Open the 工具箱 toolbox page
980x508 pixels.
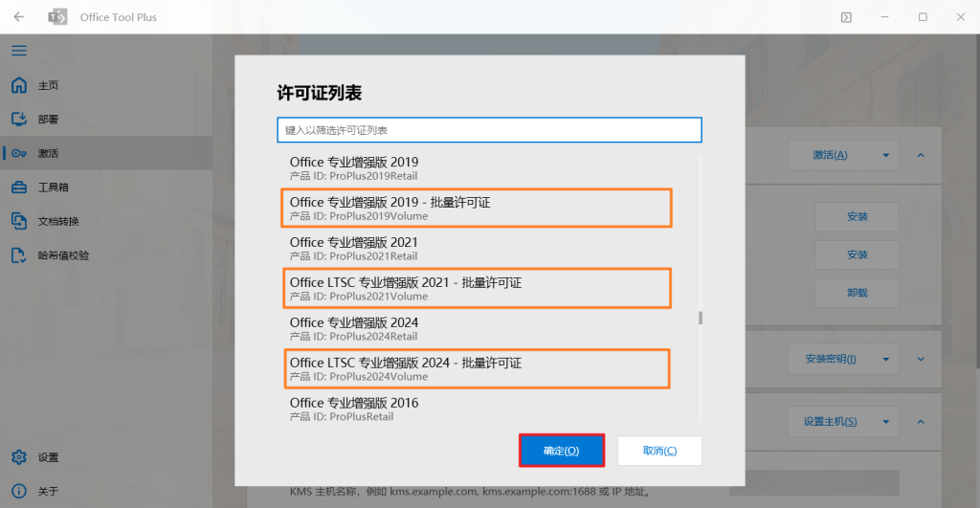click(106, 187)
